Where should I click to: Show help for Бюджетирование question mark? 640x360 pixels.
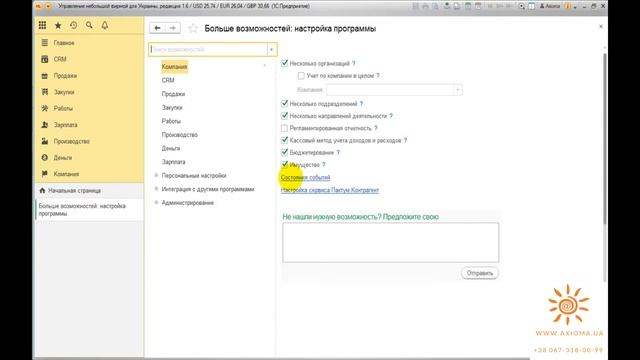338,152
